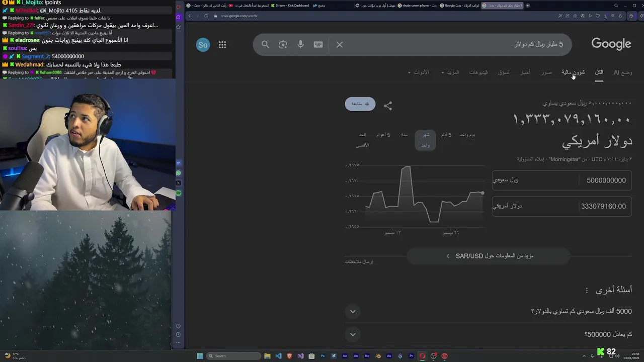The width and height of the screenshot is (644, 362).
Task: Expand question '5000 ألف ريال سعودي كم تساوي بالدولار'
Action: tap(353, 311)
